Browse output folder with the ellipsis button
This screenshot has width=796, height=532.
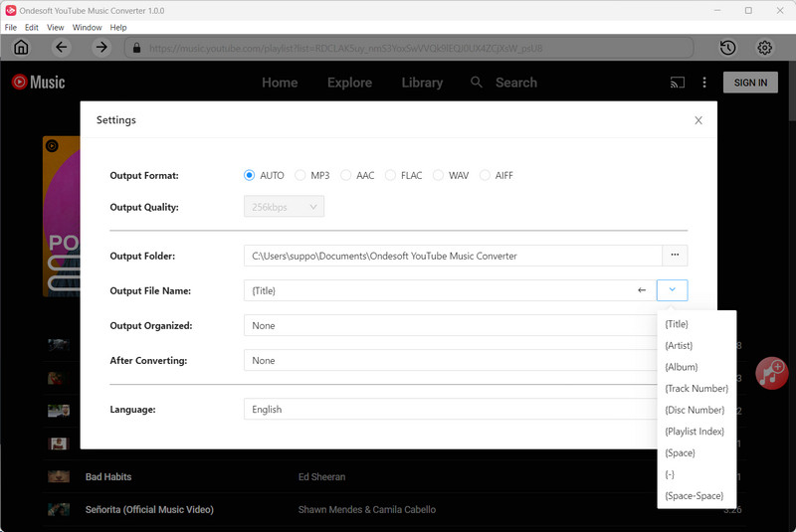click(675, 256)
